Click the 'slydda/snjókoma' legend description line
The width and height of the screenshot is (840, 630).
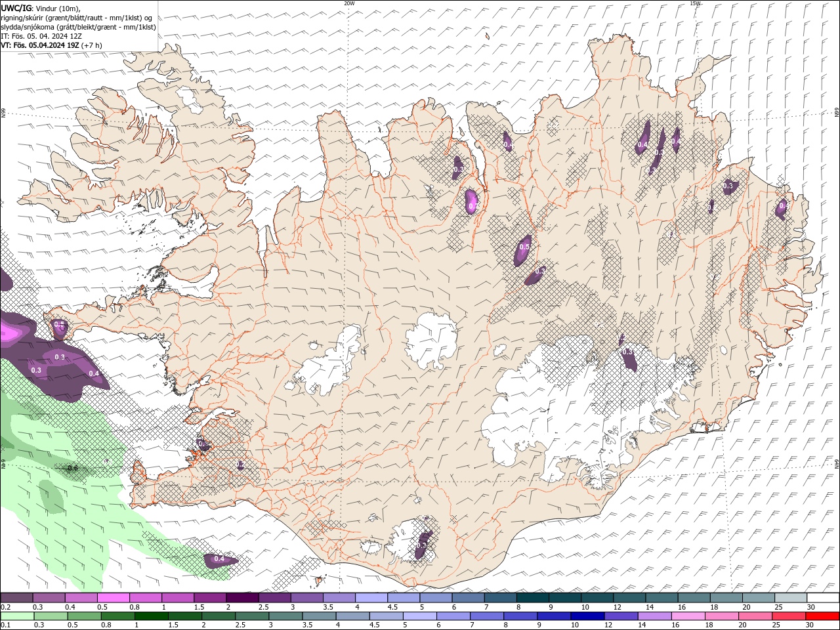[78, 27]
